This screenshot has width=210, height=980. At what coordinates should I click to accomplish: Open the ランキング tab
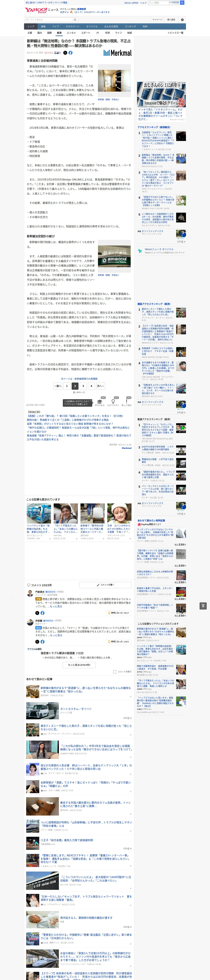[130, 27]
